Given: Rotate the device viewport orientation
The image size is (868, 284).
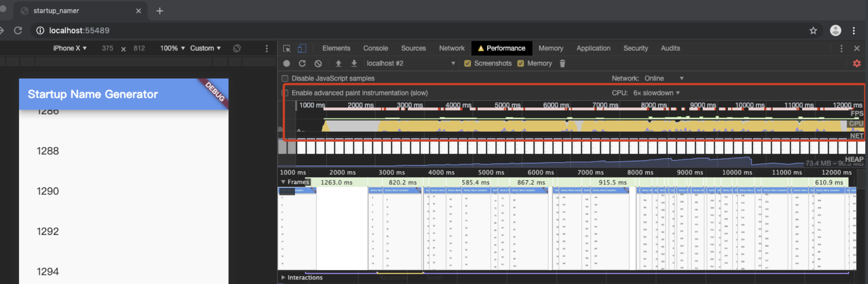Looking at the screenshot, I should coord(237,48).
